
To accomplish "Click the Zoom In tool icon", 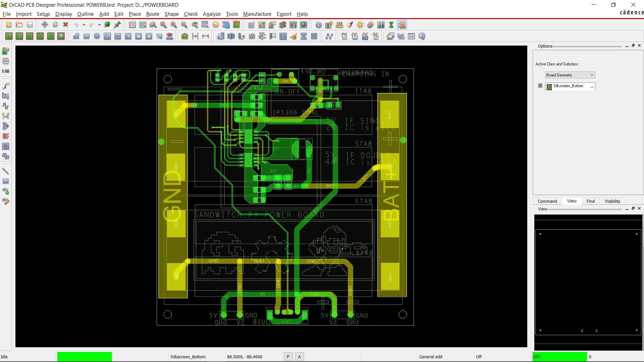I will point(174,25).
